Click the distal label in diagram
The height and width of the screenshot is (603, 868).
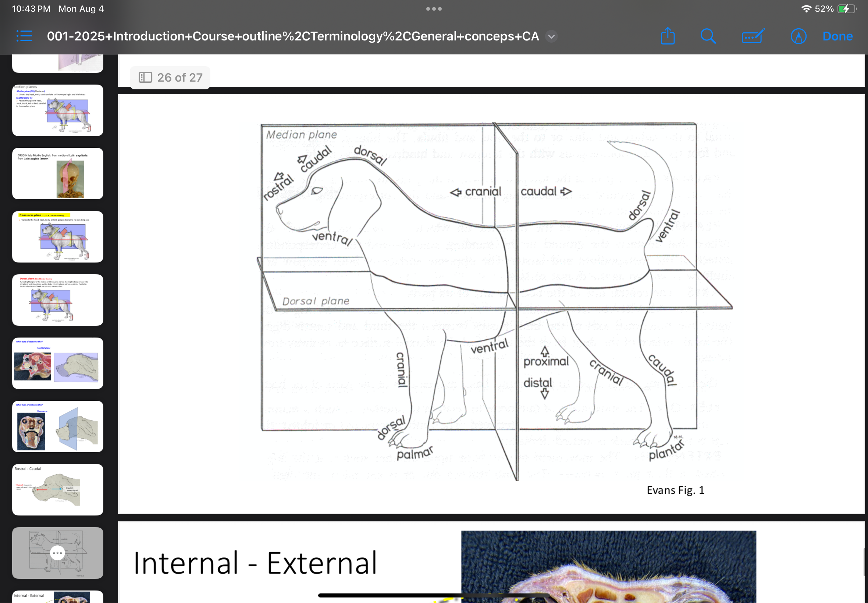(x=537, y=383)
